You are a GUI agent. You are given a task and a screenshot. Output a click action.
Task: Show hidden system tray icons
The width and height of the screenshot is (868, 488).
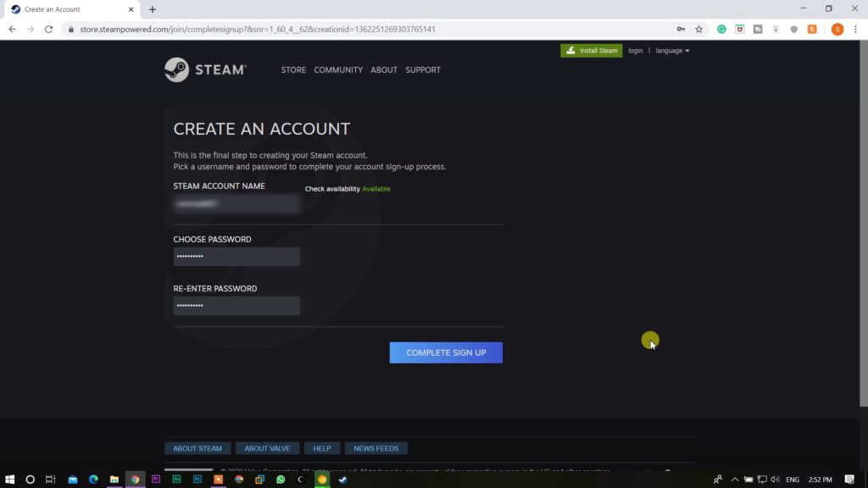point(735,480)
